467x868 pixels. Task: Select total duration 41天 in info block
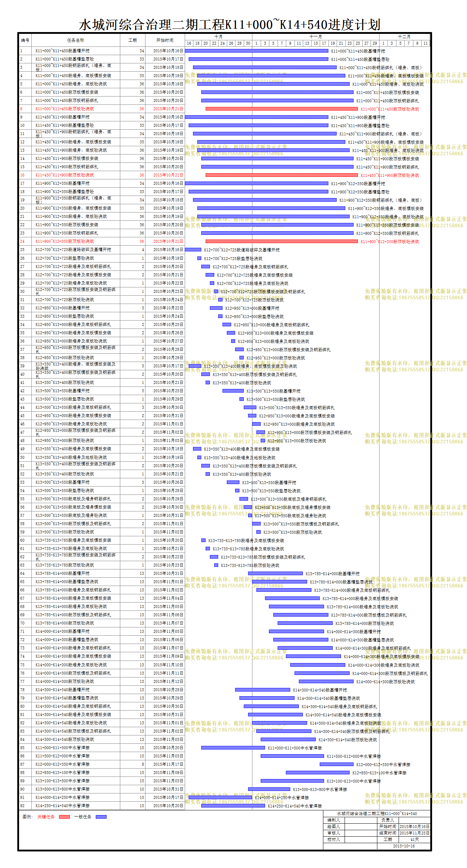click(414, 840)
